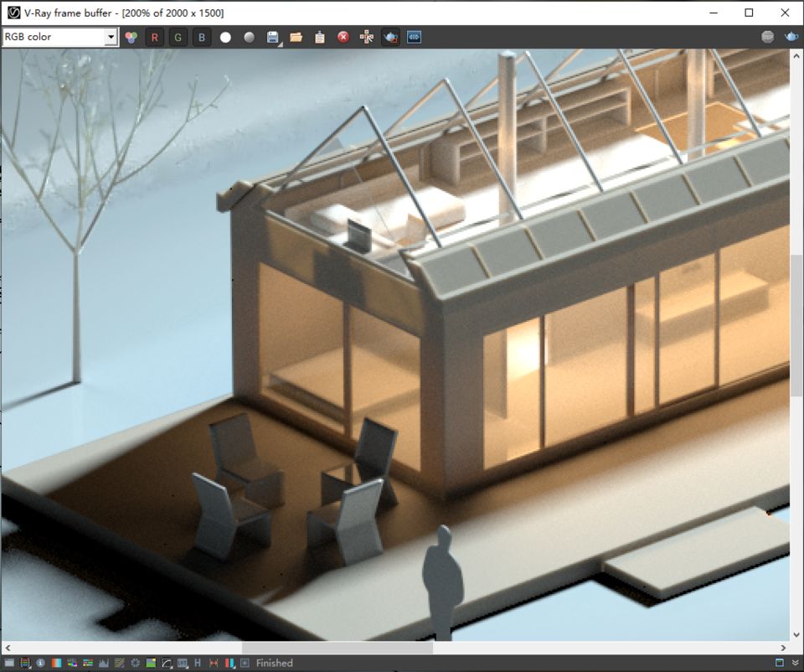804x672 pixels.
Task: Toggle the red channel button
Action: point(155,37)
